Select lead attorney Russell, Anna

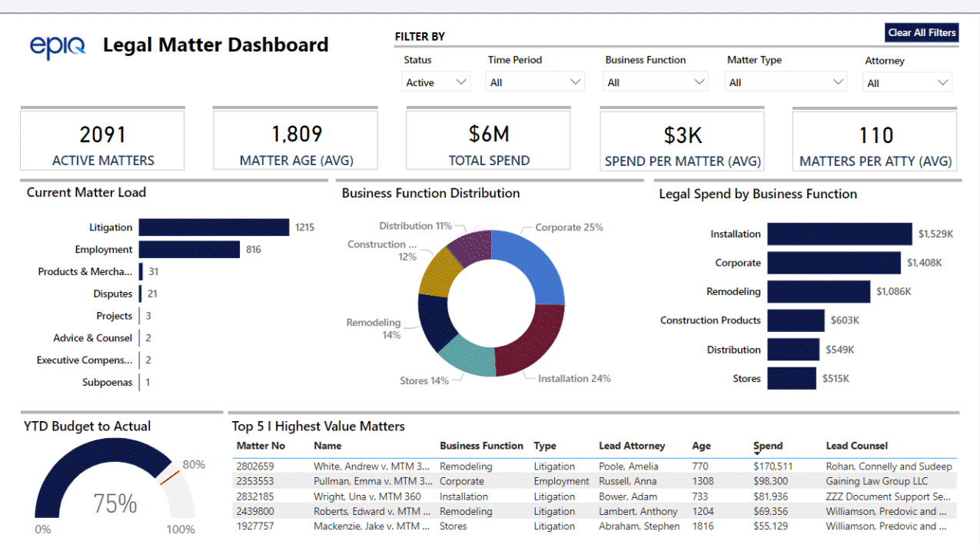628,481
